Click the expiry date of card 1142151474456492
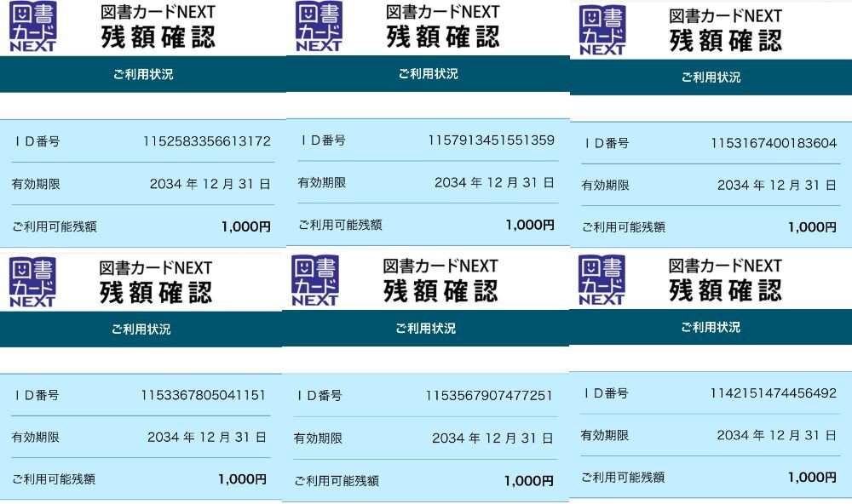 tap(776, 436)
